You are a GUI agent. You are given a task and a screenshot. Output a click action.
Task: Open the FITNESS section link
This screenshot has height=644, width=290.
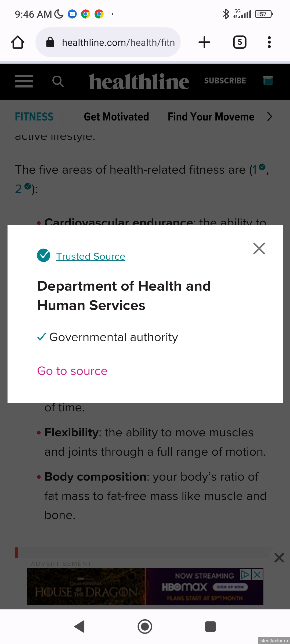34,117
